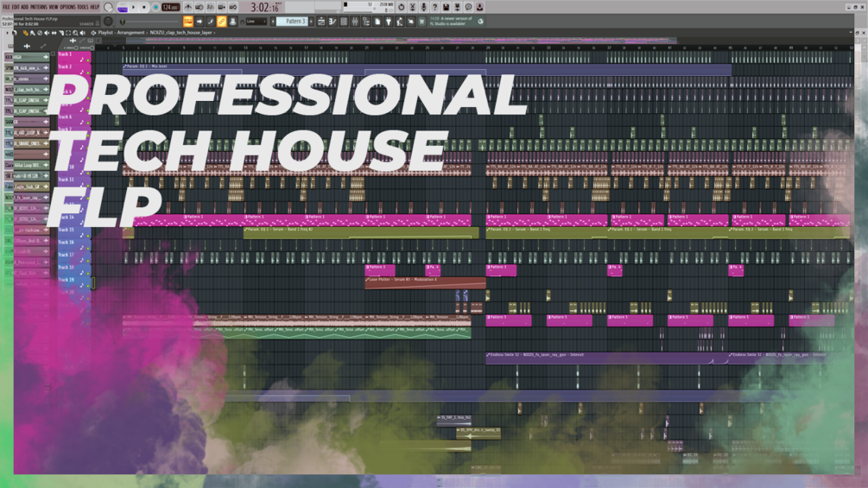This screenshot has height=488, width=868.
Task: Select the draw pencil tool in playlist
Action: tap(25, 33)
